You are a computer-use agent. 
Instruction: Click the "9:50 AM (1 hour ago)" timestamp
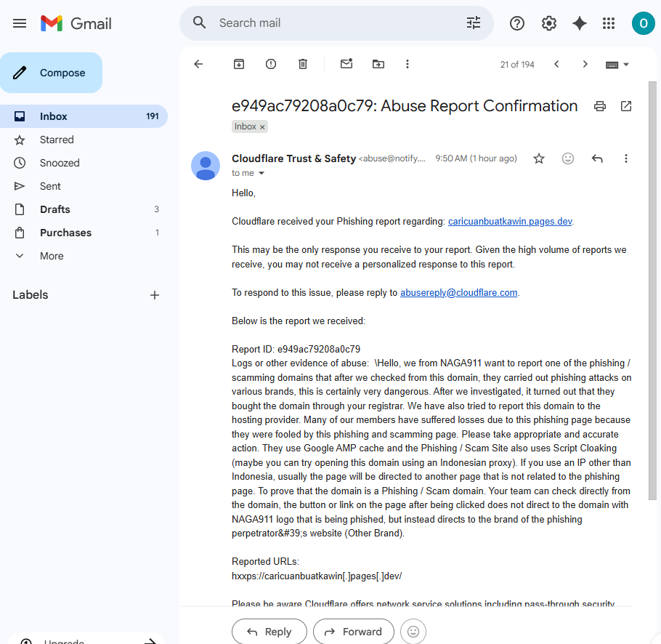[476, 158]
